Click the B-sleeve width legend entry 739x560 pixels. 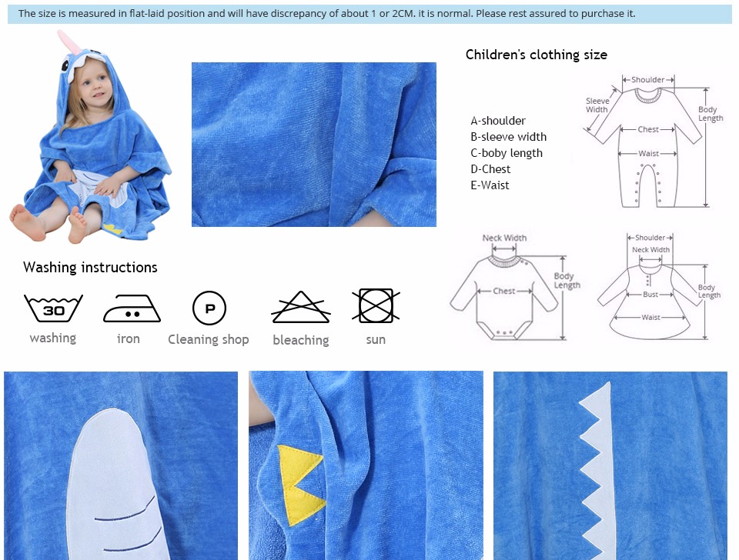point(509,137)
